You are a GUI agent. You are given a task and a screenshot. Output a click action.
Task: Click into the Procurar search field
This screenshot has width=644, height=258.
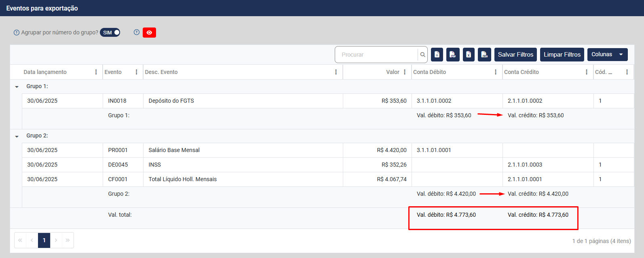(376, 55)
